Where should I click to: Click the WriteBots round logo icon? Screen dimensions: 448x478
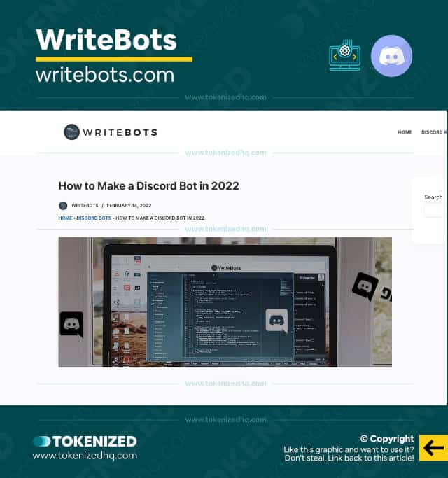pyautogui.click(x=71, y=132)
